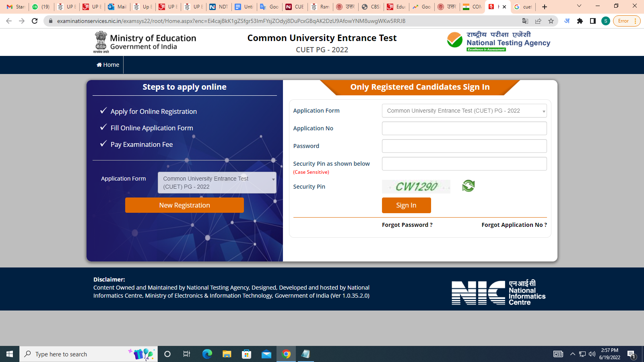This screenshot has width=644, height=362.
Task: Open the browser extensions puzzle icon
Action: point(580,21)
